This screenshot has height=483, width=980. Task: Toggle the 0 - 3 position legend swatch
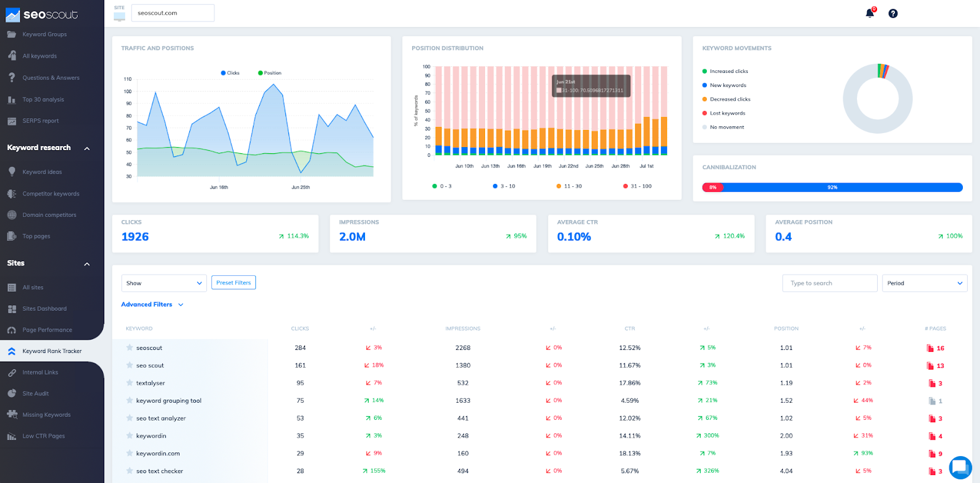point(434,186)
